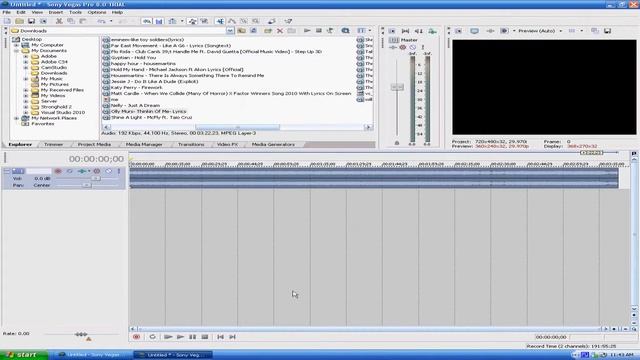This screenshot has width=640, height=360.
Task: Open the Video Preview project properties icon
Action: (458, 31)
